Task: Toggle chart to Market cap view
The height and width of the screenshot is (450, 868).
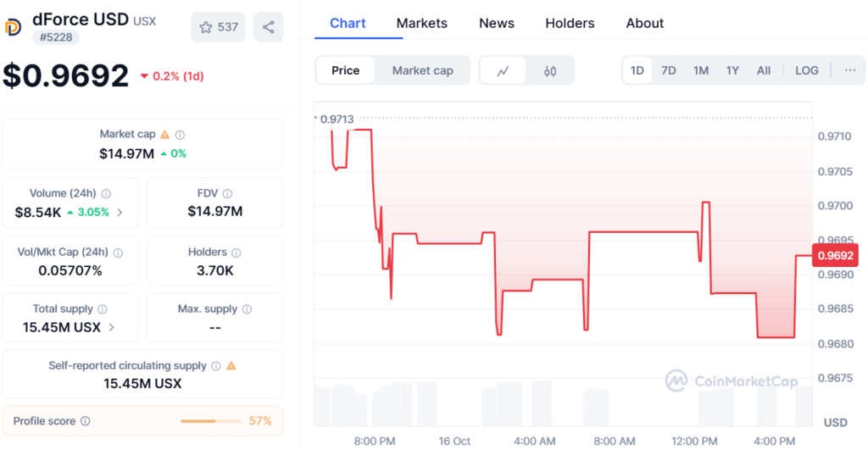Action: click(x=422, y=70)
